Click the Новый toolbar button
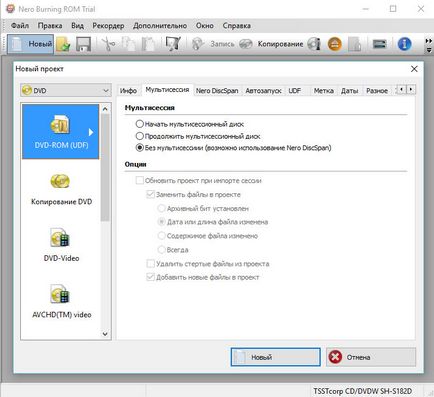The width and height of the screenshot is (434, 397). coord(30,44)
